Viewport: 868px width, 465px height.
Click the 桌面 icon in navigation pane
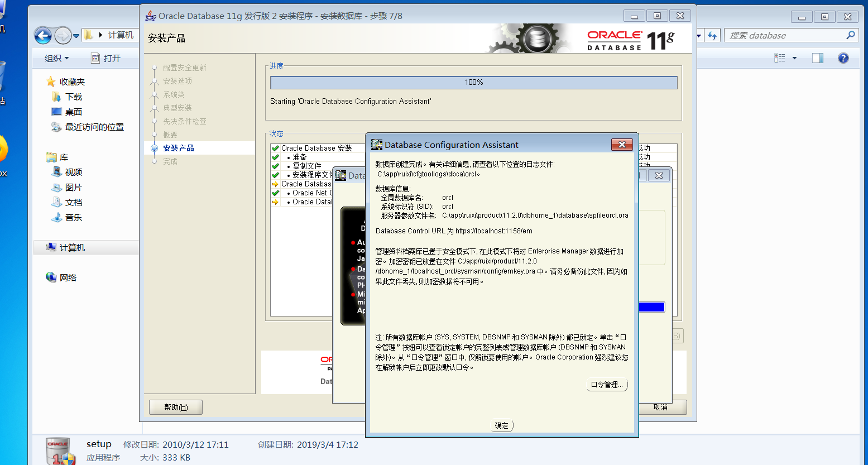(x=56, y=112)
